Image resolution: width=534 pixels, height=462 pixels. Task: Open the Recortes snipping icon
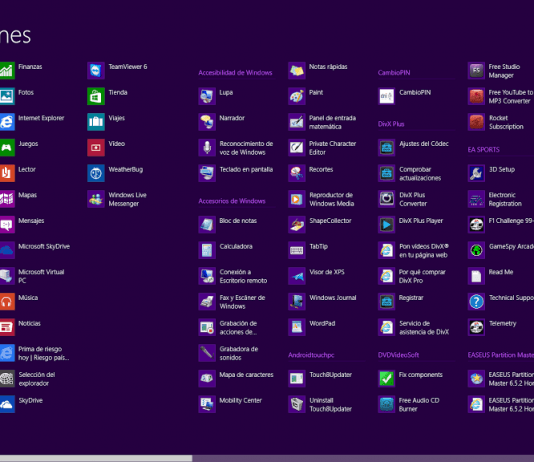pyautogui.click(x=297, y=173)
